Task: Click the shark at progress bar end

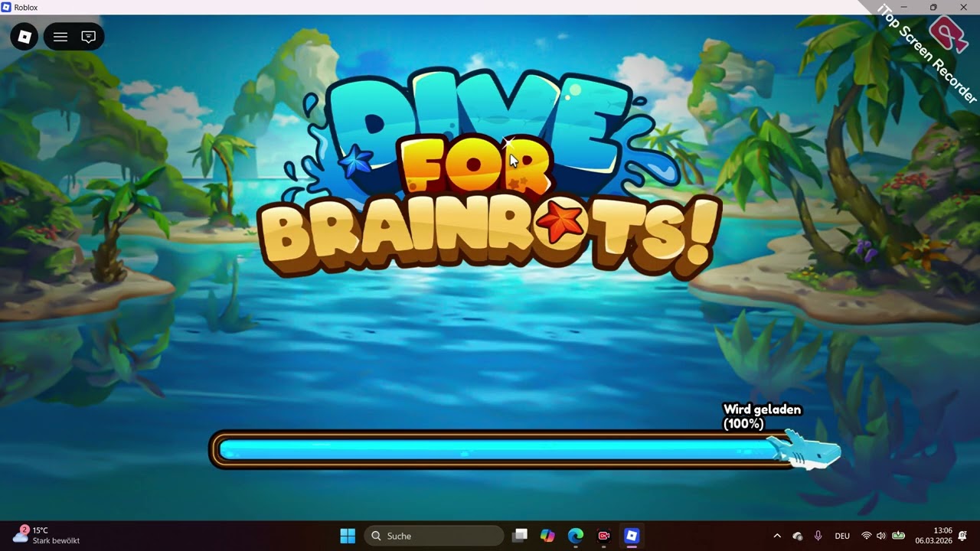Action: click(x=805, y=449)
